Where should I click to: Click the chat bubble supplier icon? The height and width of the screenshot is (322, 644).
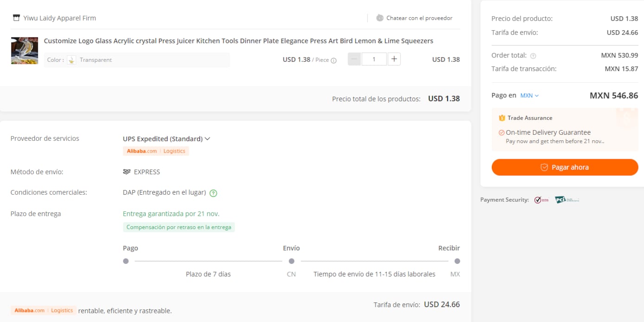point(380,18)
